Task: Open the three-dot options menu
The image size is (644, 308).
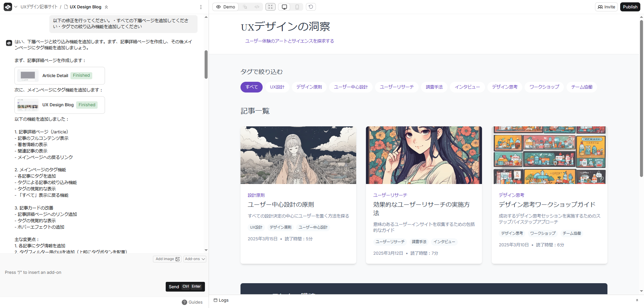Action: (201, 7)
